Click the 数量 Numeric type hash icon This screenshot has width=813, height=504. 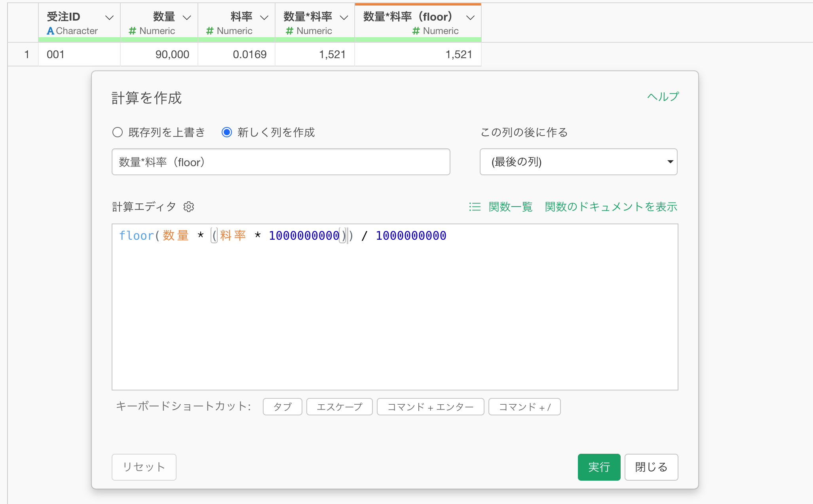point(133,31)
